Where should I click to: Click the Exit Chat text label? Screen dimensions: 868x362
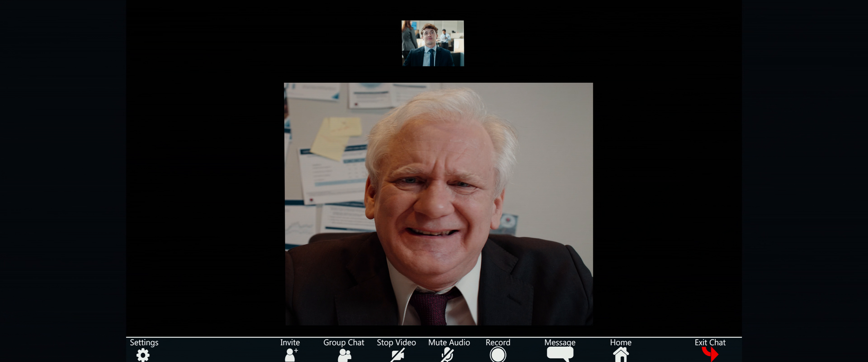coord(710,343)
